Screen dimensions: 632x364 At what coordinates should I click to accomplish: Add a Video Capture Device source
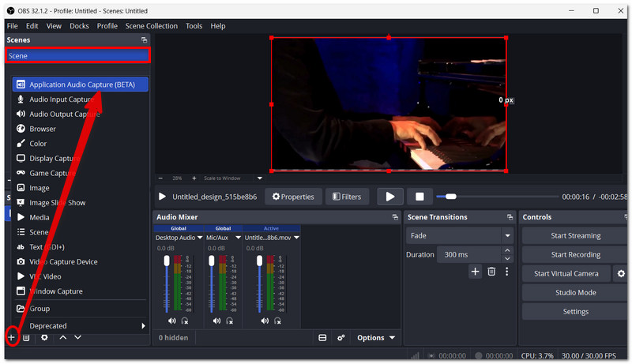81,261
